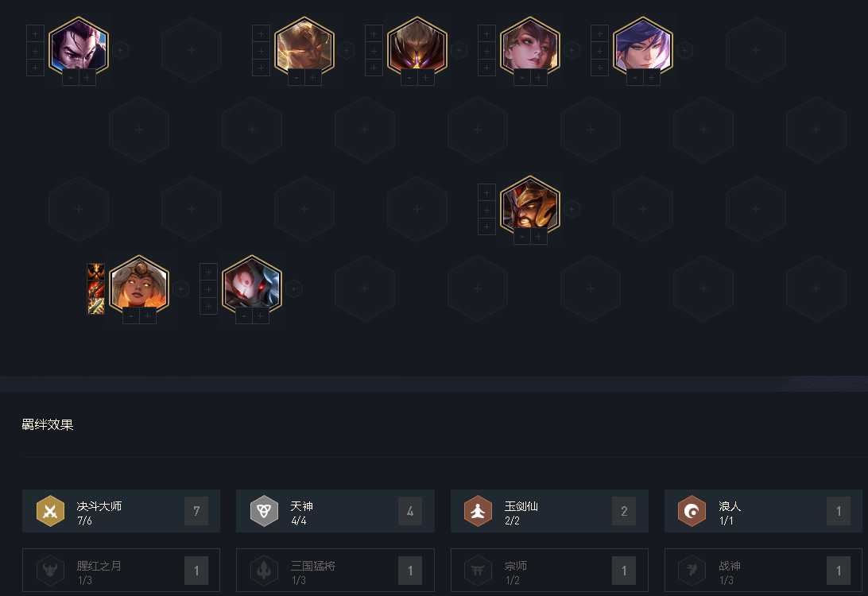Image resolution: width=868 pixels, height=596 pixels.
Task: Increase star level of the red-helmeted warrior
Action: pos(538,237)
